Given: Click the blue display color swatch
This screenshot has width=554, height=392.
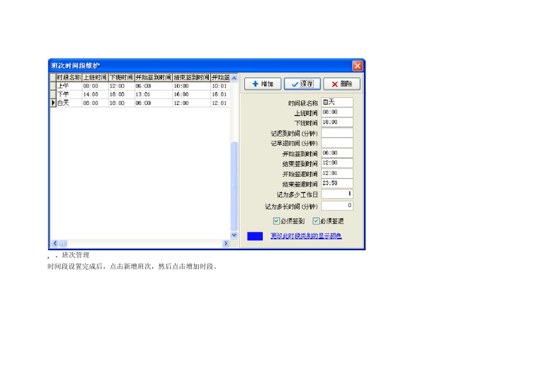Looking at the screenshot, I should pyautogui.click(x=255, y=236).
